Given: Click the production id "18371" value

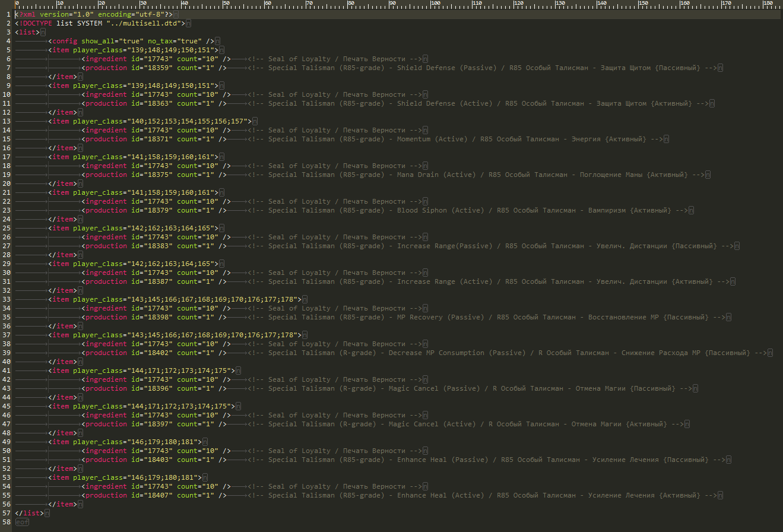Looking at the screenshot, I should tap(158, 139).
